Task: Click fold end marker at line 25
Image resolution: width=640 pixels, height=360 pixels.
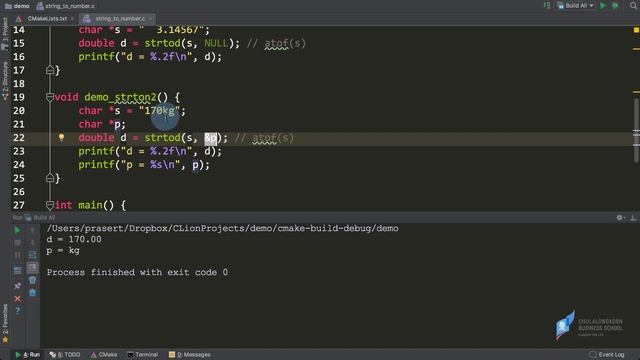Action: [x=50, y=178]
